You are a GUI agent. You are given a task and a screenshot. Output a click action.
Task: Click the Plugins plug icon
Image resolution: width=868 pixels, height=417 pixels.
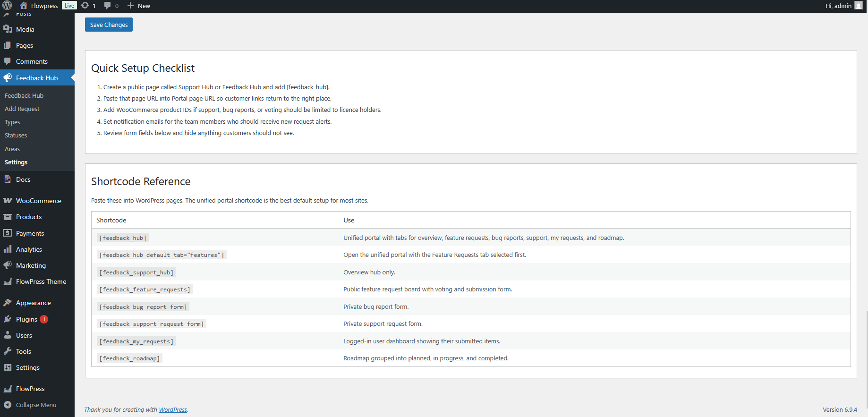click(x=8, y=319)
